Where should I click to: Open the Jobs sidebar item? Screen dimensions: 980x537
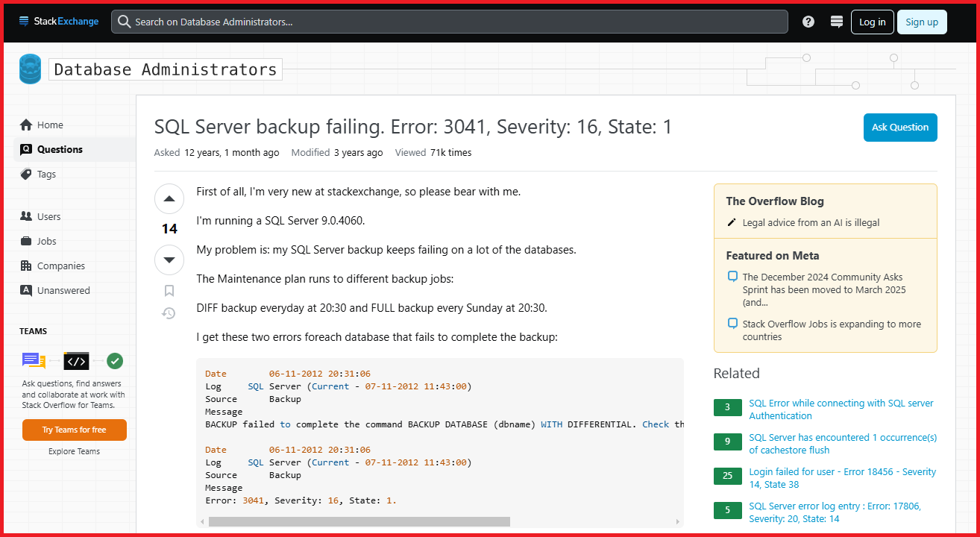tap(75, 241)
